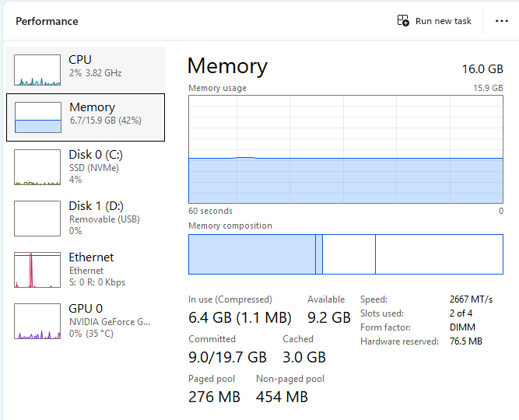Click the Ethernet activity graph thumbnail
Screen dimensions: 519x420
[37, 270]
